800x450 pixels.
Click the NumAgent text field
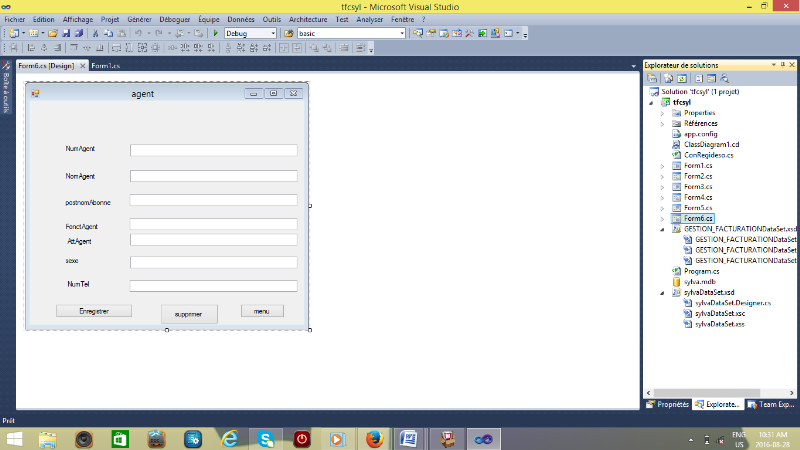pos(213,150)
